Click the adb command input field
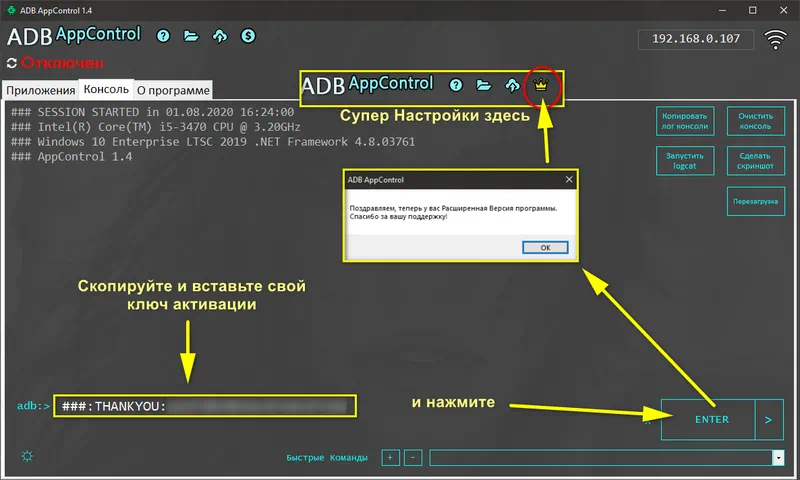The height and width of the screenshot is (480, 800). (x=205, y=406)
